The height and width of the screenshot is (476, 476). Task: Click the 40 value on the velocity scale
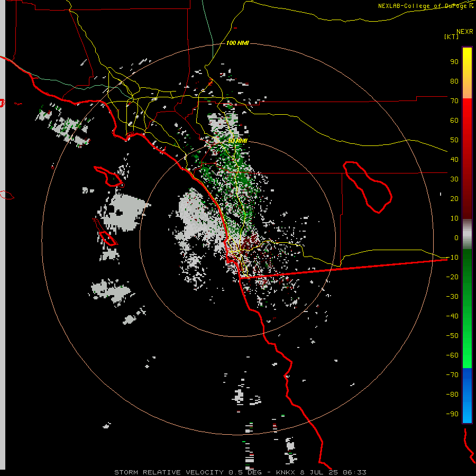click(454, 159)
